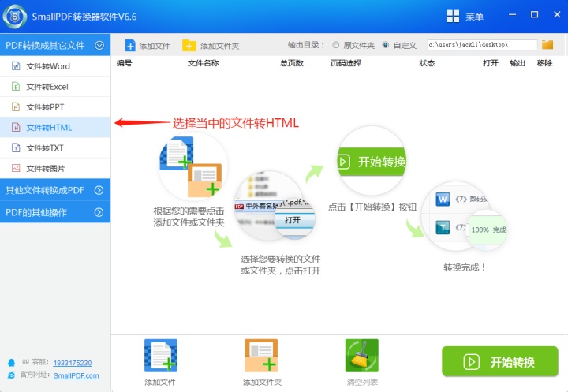The width and height of the screenshot is (568, 392).
Task: Click the TXT file icon in sidebar
Action: coord(16,147)
